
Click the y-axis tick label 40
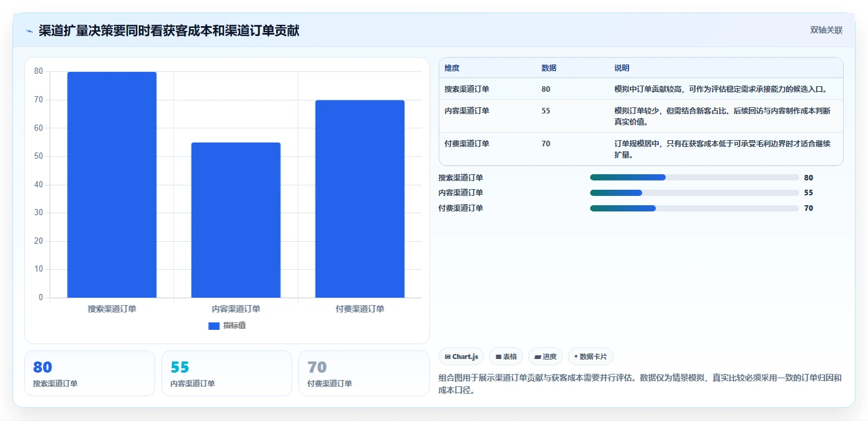pyautogui.click(x=38, y=185)
